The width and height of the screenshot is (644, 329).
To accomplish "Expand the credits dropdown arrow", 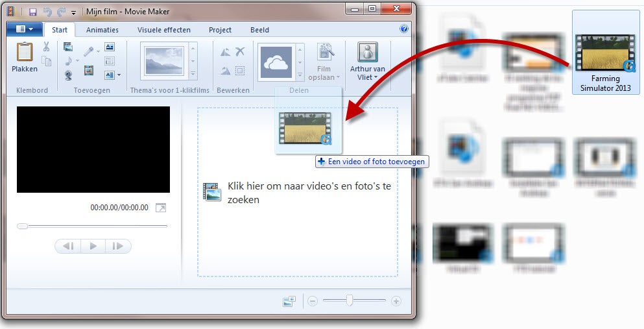I will point(119,75).
